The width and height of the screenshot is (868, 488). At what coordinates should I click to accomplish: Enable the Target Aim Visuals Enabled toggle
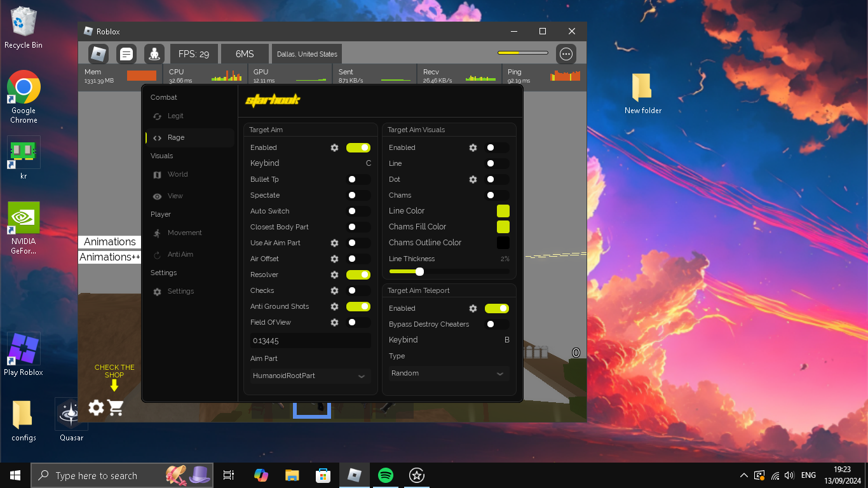pos(497,147)
